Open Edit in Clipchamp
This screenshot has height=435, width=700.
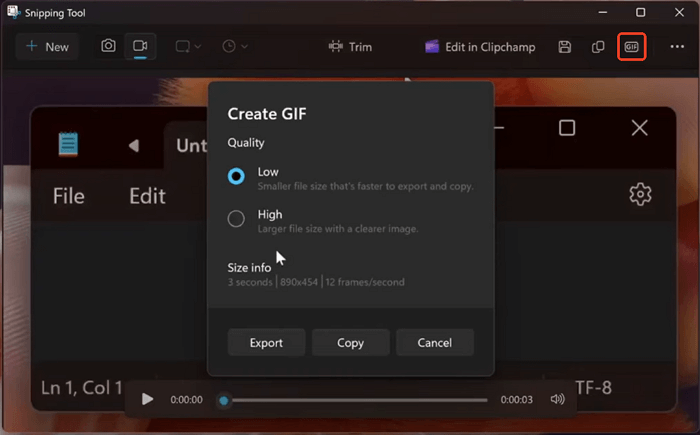click(480, 47)
